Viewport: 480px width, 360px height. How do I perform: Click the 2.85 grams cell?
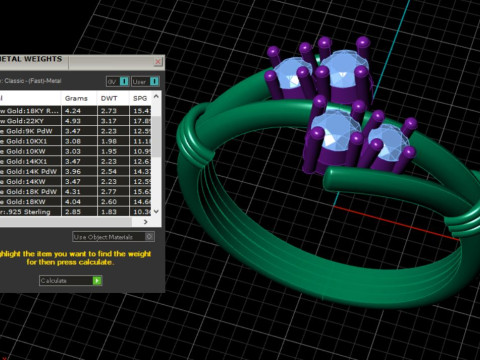point(79,212)
